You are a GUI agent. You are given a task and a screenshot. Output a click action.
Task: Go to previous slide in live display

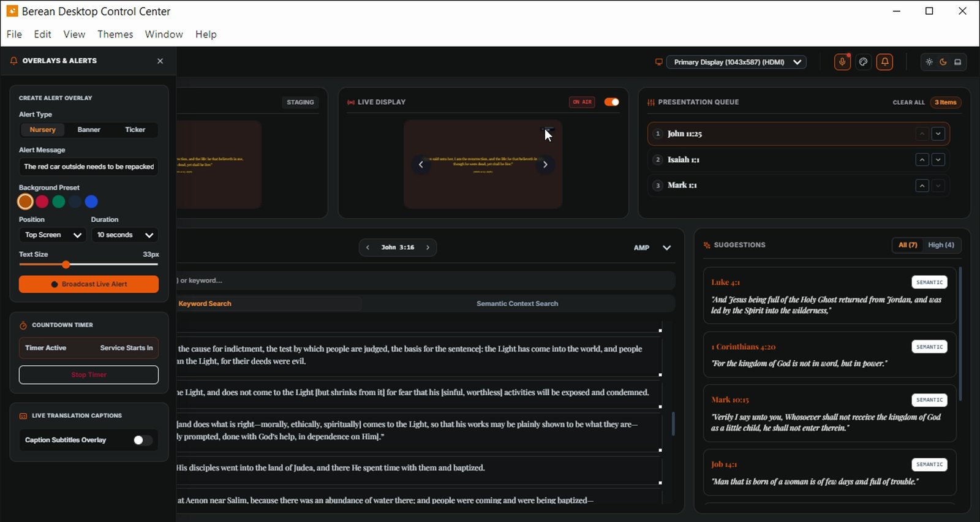click(x=421, y=164)
